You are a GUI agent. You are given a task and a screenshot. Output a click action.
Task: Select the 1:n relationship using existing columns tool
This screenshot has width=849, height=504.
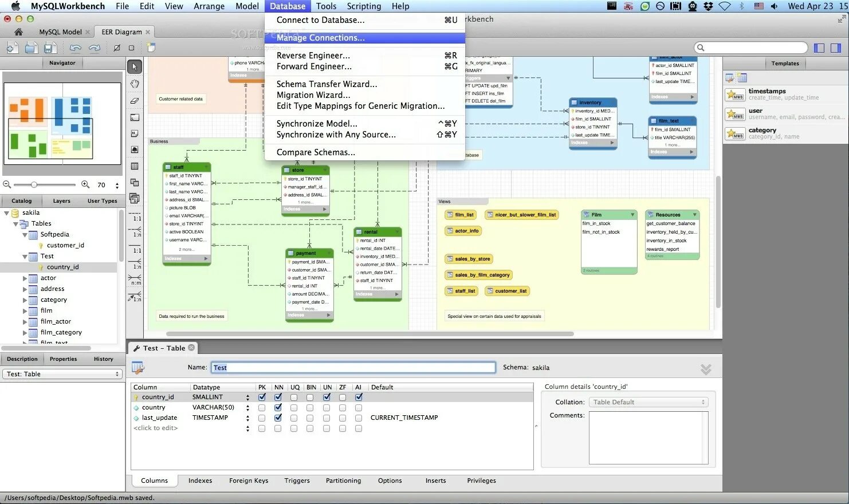pyautogui.click(x=136, y=297)
